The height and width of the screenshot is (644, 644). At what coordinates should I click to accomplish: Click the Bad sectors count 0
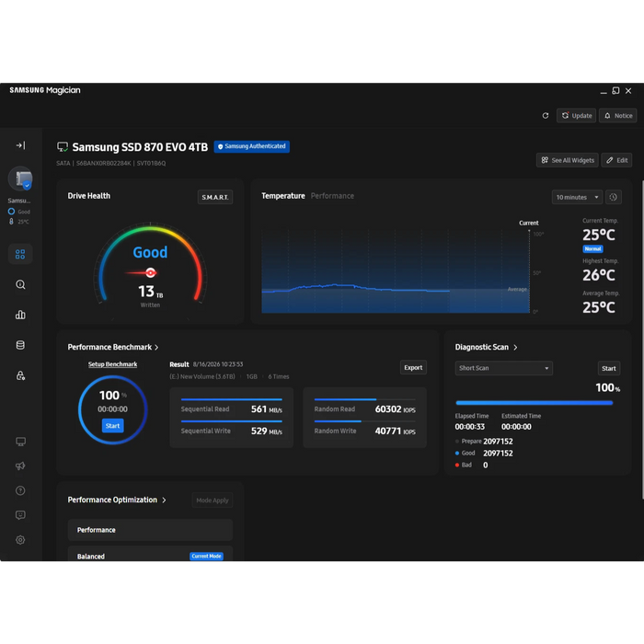[x=486, y=466]
